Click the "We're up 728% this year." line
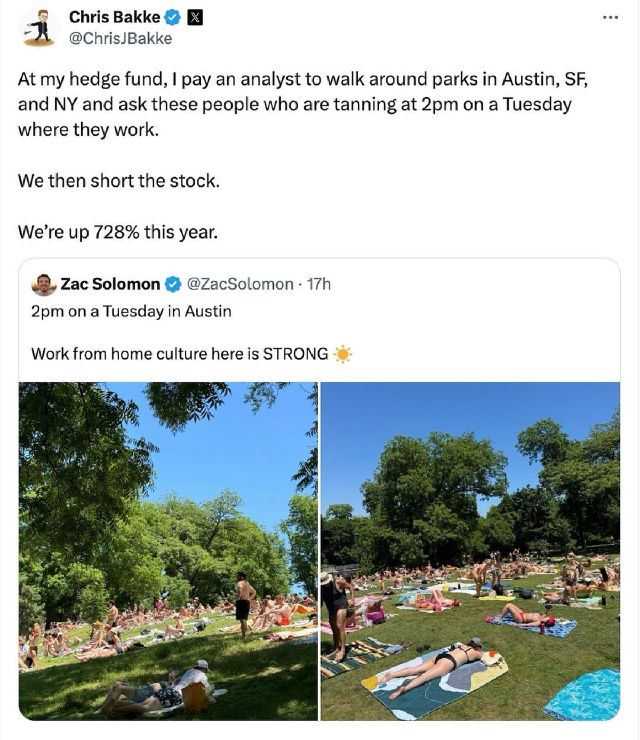The width and height of the screenshot is (640, 740). pyautogui.click(x=117, y=232)
